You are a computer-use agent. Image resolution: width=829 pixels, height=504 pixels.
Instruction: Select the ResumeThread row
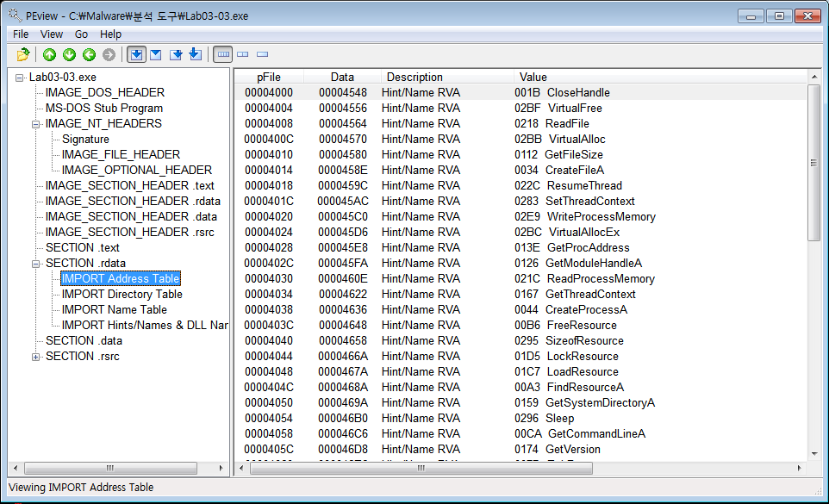tap(521, 185)
